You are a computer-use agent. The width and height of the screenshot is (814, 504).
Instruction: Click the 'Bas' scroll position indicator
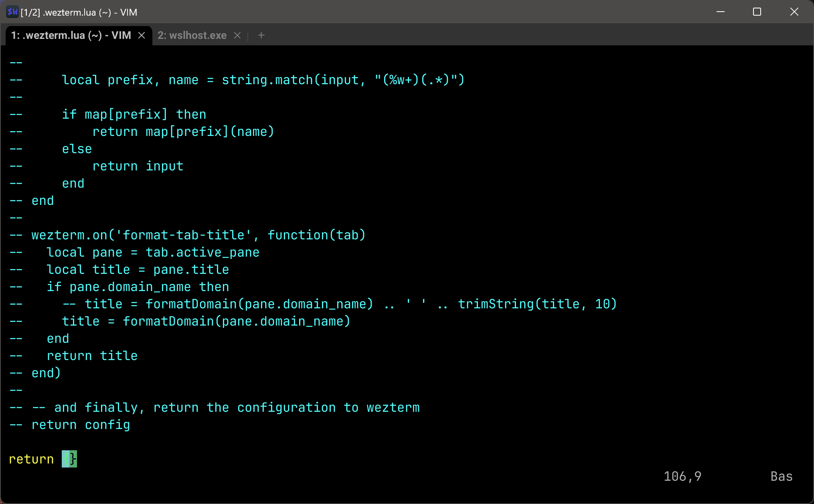coord(781,476)
